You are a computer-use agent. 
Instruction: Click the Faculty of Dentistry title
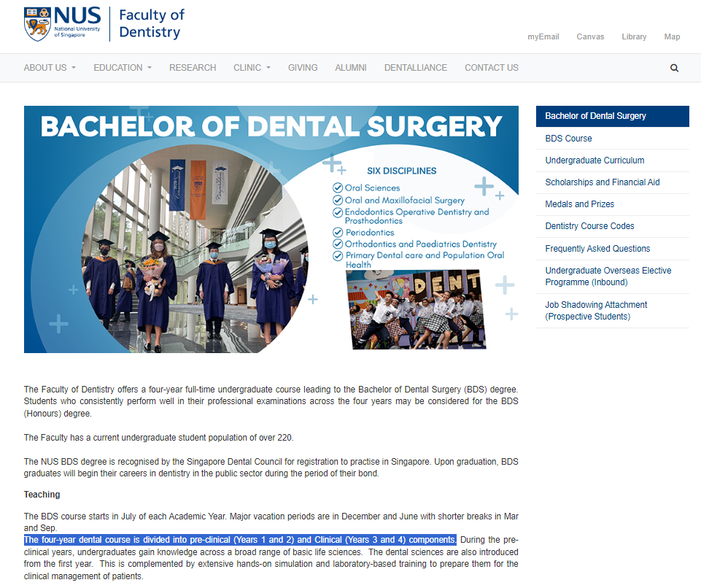click(x=151, y=23)
